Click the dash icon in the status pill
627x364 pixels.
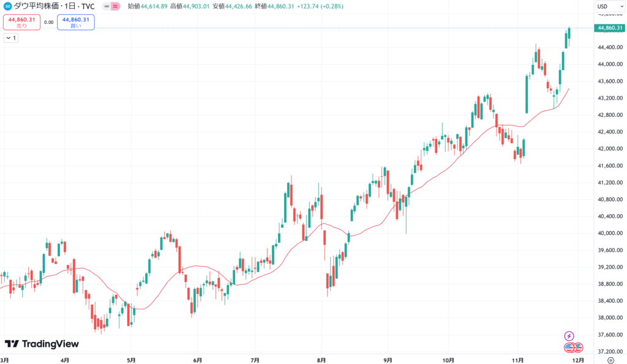coord(107,6)
